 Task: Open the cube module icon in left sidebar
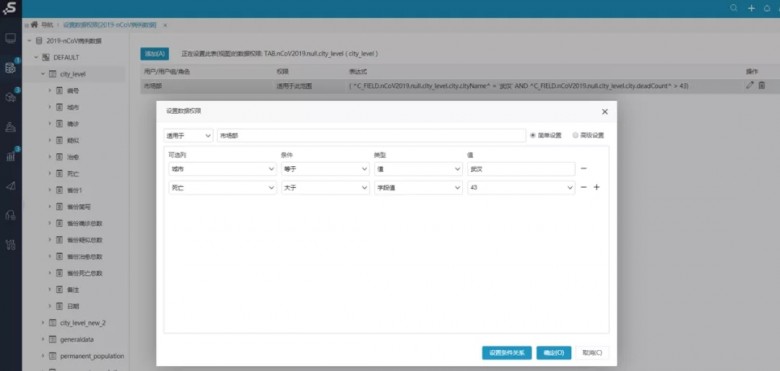(x=10, y=97)
